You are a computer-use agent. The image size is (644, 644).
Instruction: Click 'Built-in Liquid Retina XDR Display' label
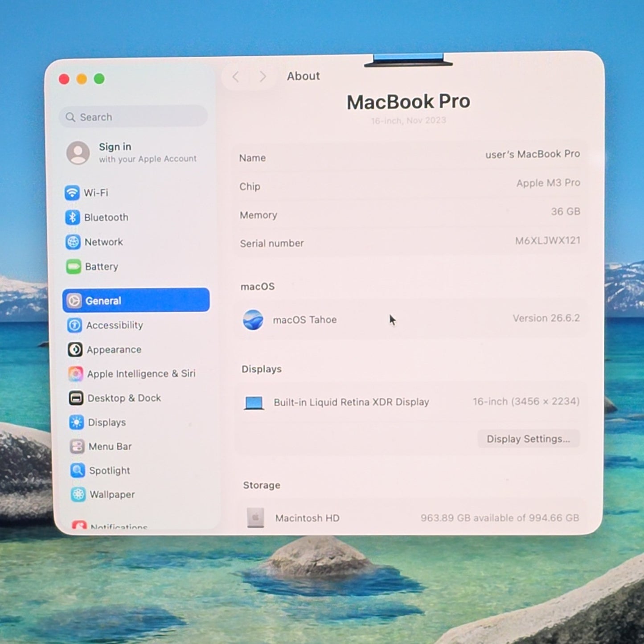coord(351,402)
